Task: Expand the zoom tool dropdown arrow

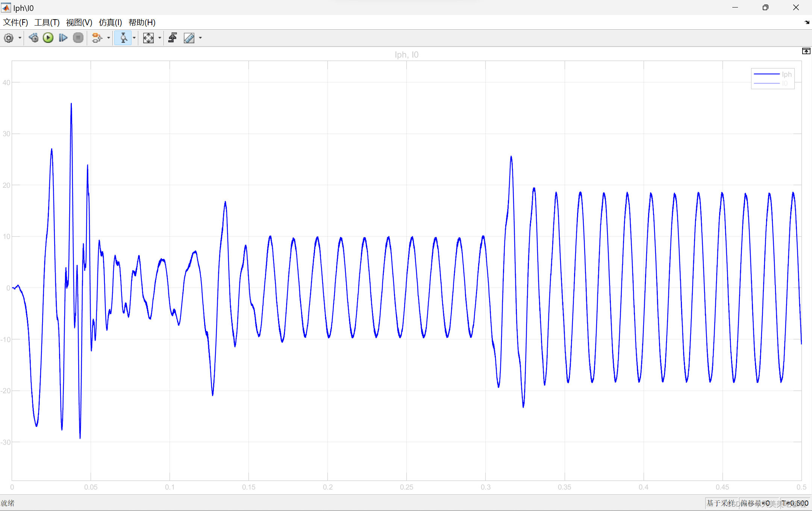Action: [x=134, y=38]
